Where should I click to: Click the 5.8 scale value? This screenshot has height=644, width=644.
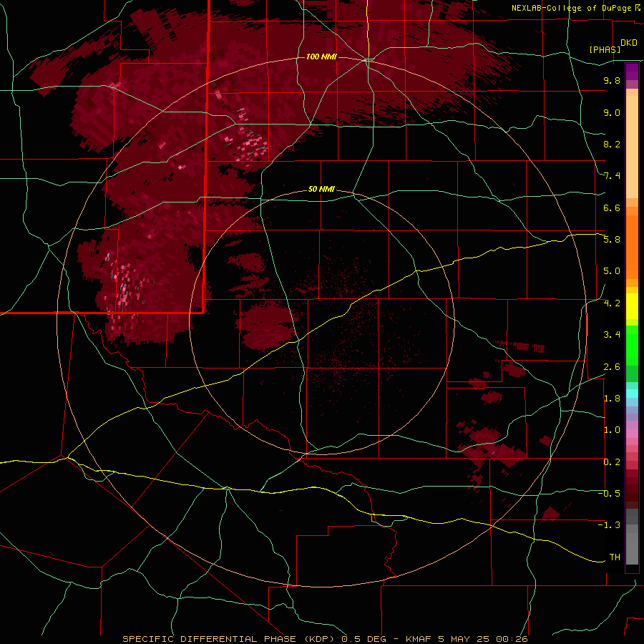(612, 240)
